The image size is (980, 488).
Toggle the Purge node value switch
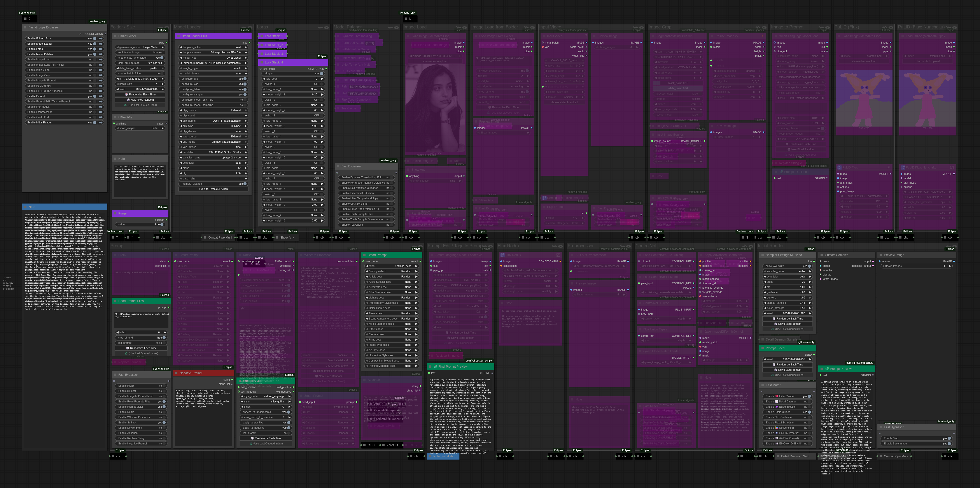[162, 225]
